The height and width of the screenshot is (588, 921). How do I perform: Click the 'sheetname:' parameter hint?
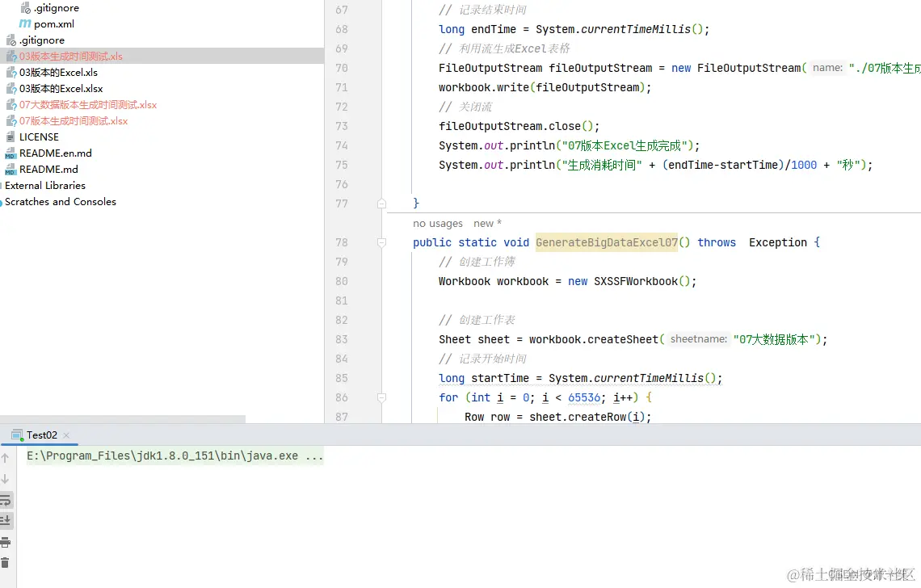click(698, 339)
